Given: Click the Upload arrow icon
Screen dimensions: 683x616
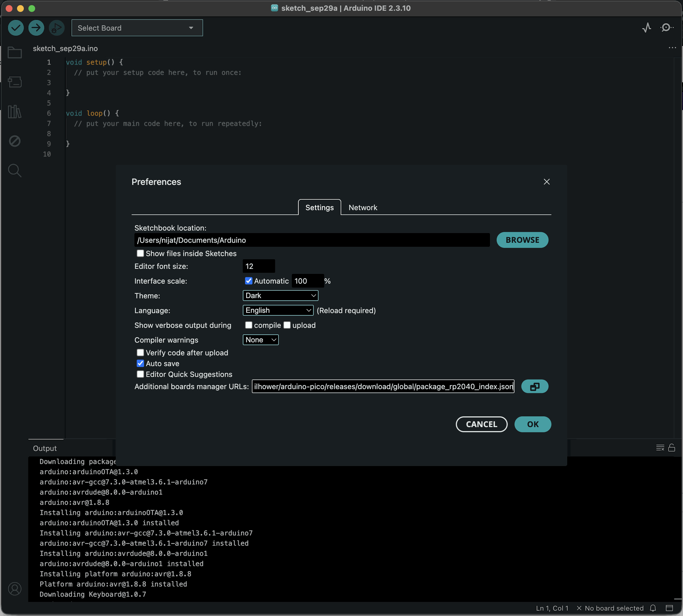Looking at the screenshot, I should click(36, 28).
